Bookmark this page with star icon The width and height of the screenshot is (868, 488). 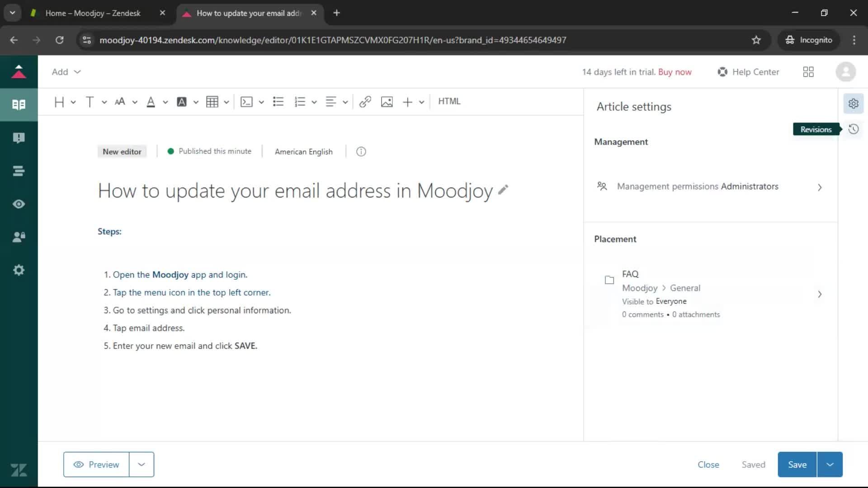[756, 40]
